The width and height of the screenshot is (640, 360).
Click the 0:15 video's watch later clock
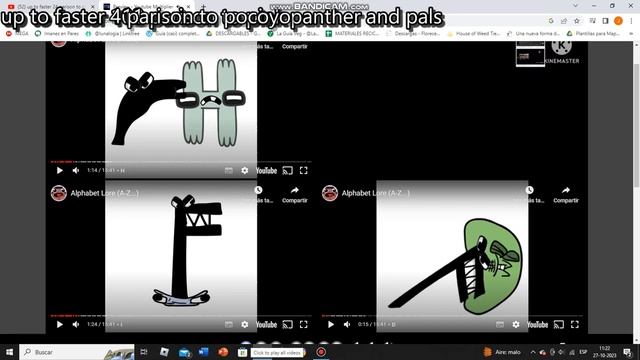(x=529, y=190)
